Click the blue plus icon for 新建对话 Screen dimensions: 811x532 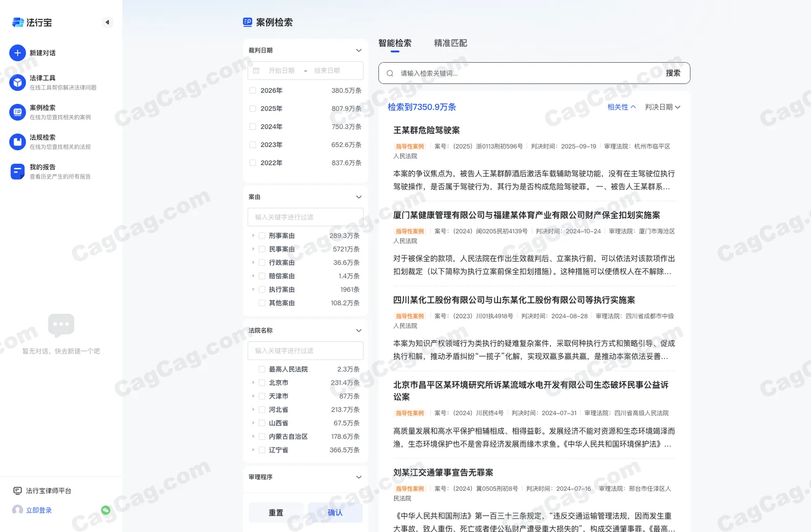click(x=17, y=53)
